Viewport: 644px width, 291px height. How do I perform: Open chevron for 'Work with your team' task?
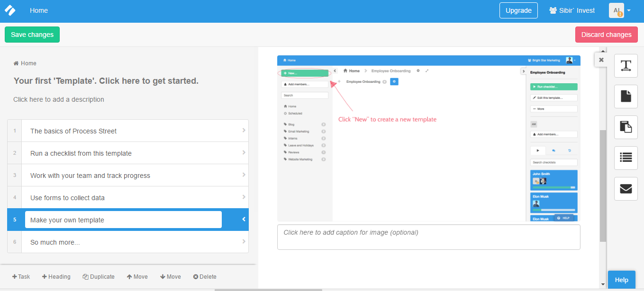[x=244, y=175]
